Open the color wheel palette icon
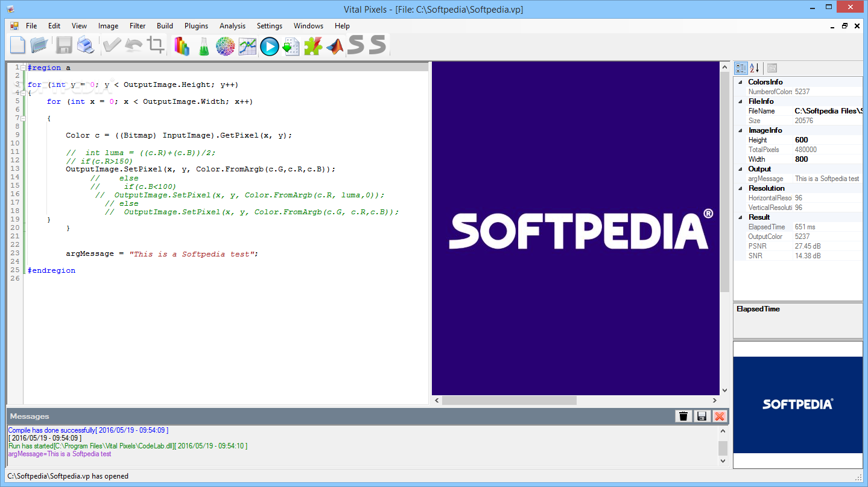The height and width of the screenshot is (487, 868). tap(225, 46)
